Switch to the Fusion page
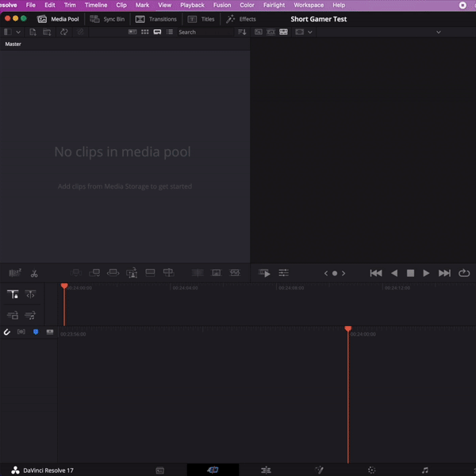The image size is (476, 476). coord(319,470)
